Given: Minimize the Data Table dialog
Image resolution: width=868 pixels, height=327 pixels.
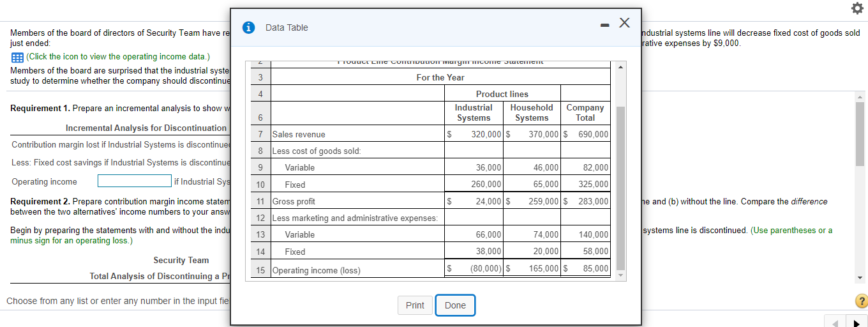Looking at the screenshot, I should tap(604, 26).
